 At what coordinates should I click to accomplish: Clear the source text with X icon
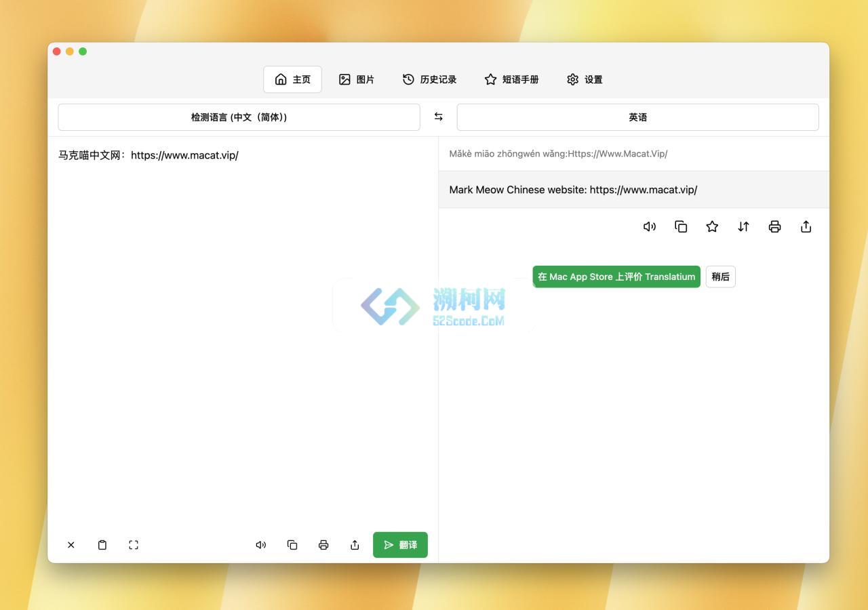(71, 545)
